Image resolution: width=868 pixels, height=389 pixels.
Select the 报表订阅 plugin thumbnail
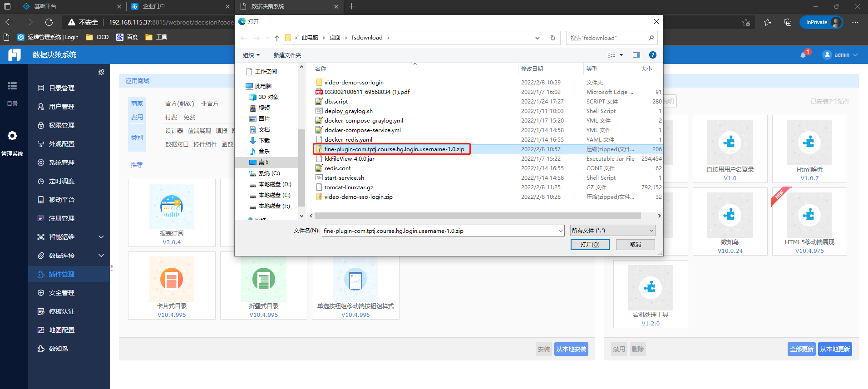(172, 207)
